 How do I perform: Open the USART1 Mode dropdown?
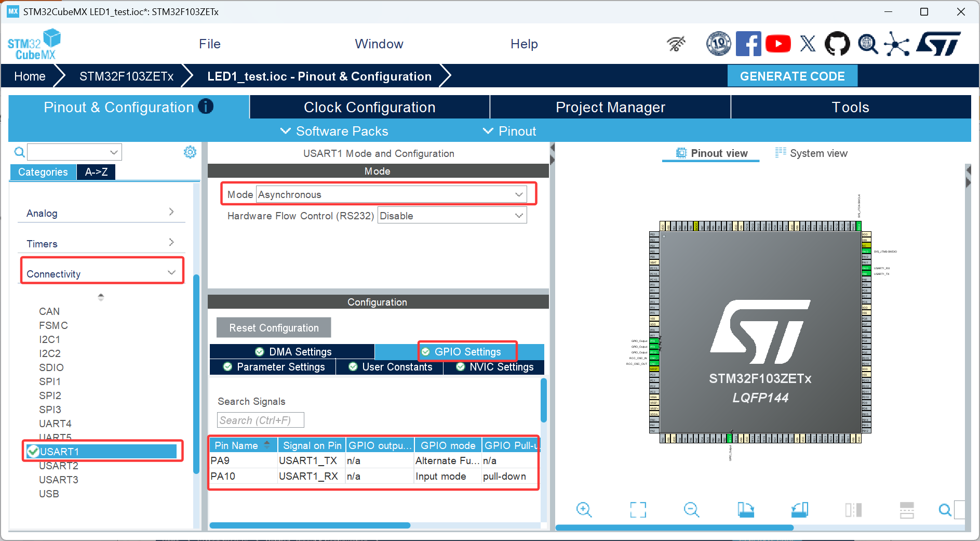point(392,194)
